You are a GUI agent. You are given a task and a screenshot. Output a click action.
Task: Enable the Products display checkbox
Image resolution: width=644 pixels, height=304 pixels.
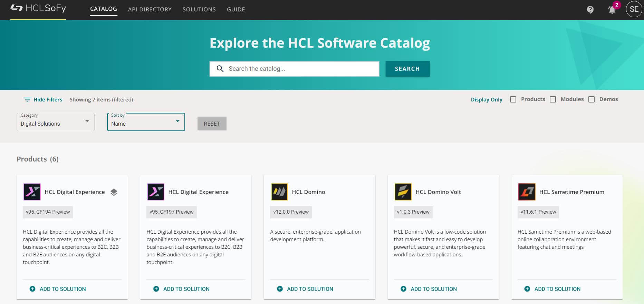click(x=513, y=99)
